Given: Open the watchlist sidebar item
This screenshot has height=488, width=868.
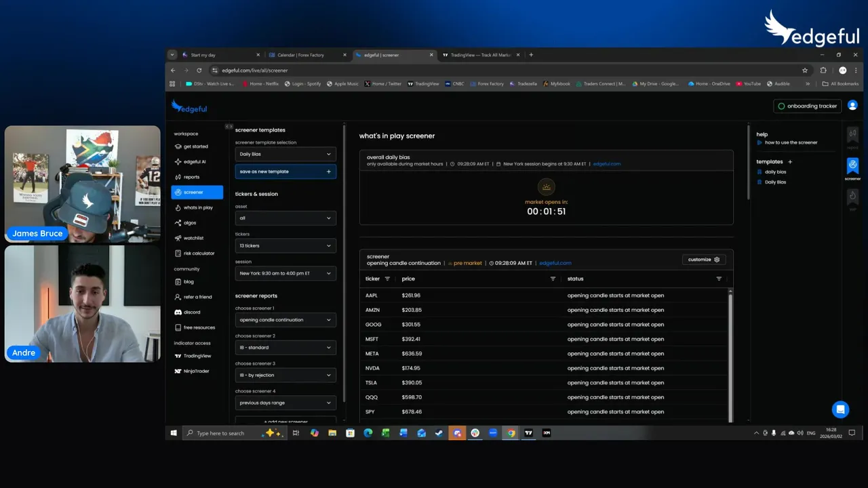Looking at the screenshot, I should click(x=193, y=238).
